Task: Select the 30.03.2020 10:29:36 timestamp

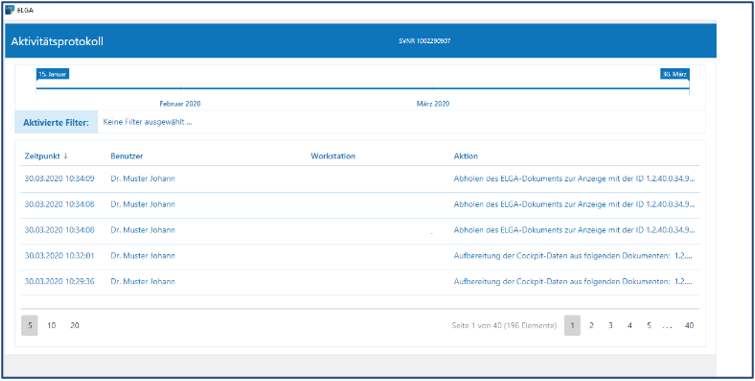Action: pyautogui.click(x=59, y=281)
